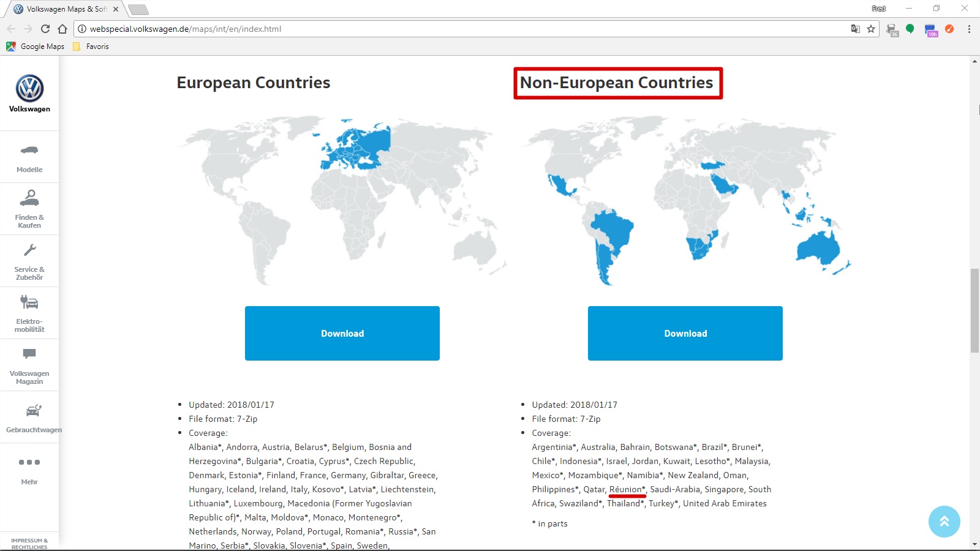
Task: Click Fred profile button in title bar
Action: tap(878, 9)
